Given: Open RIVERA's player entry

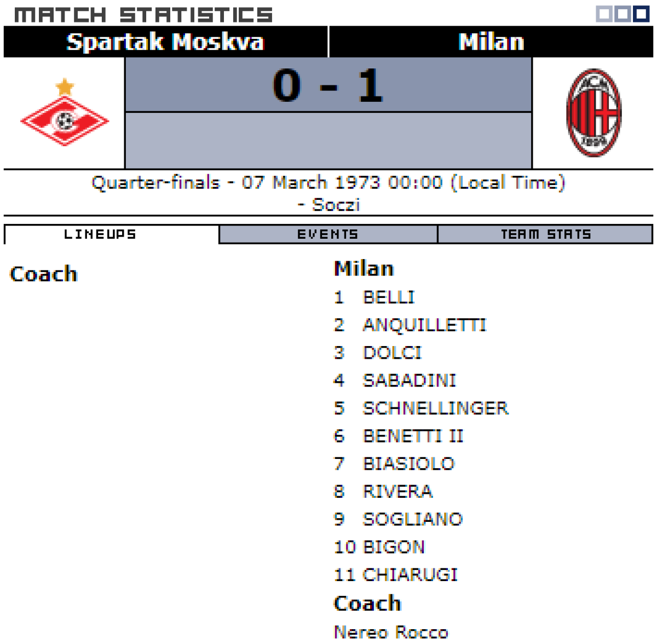Looking at the screenshot, I should click(x=398, y=491).
